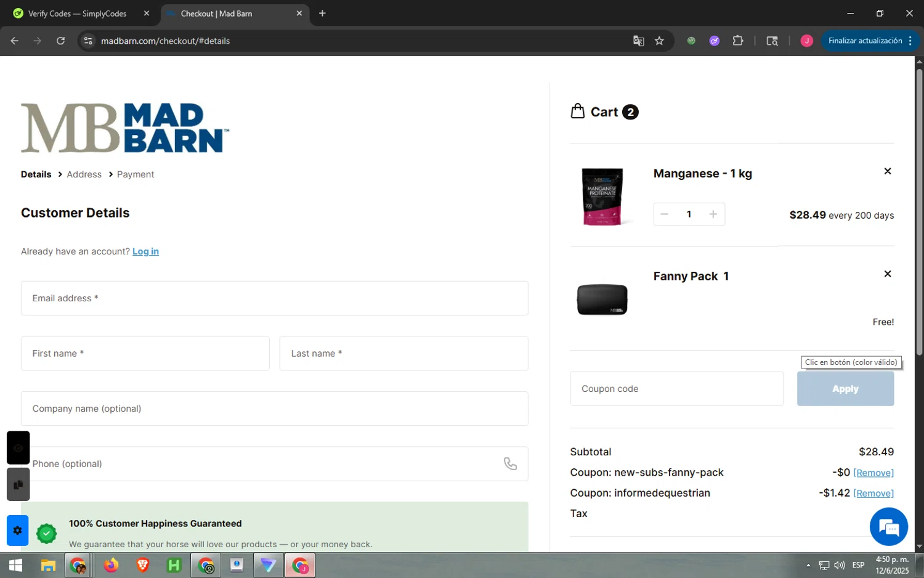Focus the First name field

coord(145,353)
